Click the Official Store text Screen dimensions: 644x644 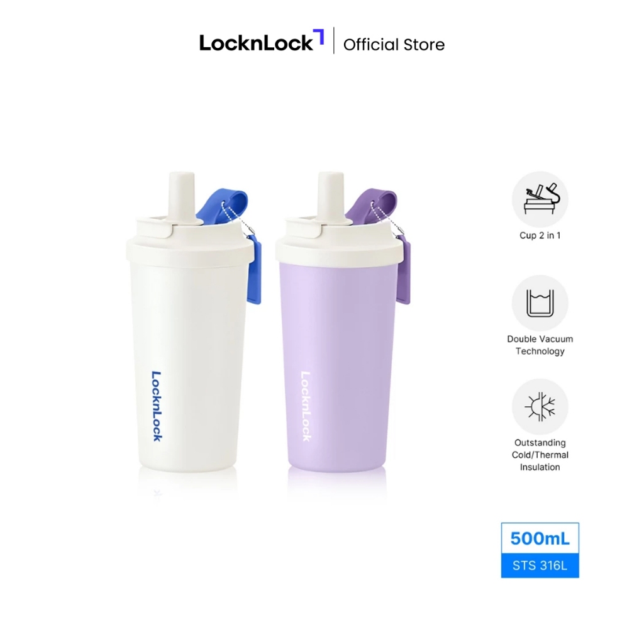[394, 45]
